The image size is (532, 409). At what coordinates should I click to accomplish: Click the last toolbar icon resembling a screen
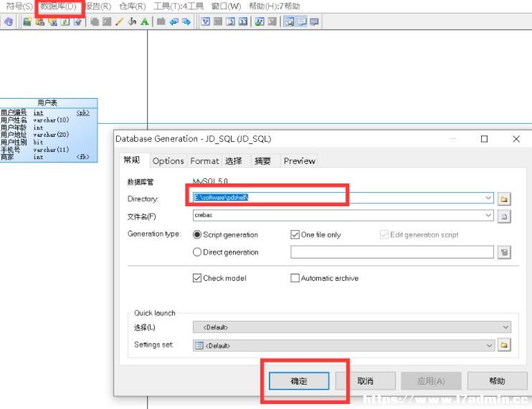click(x=315, y=21)
